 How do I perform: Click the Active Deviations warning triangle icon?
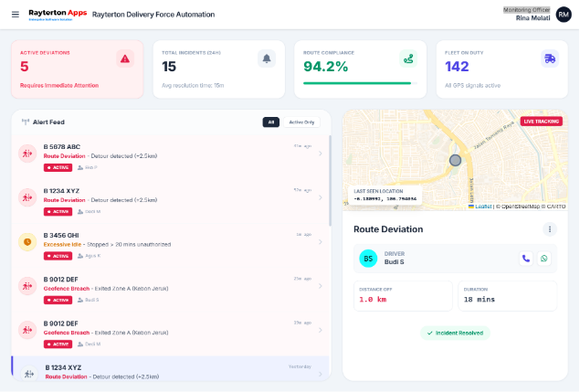coord(125,58)
